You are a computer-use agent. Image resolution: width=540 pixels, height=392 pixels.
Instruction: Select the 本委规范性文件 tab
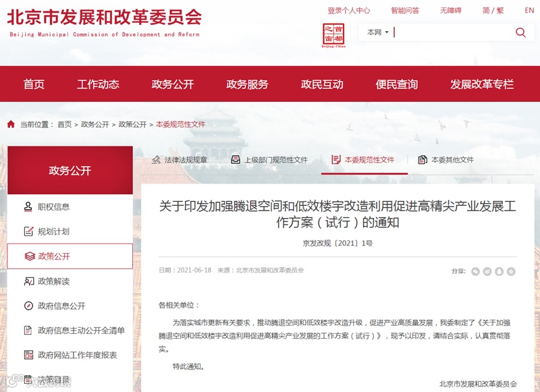click(x=363, y=160)
